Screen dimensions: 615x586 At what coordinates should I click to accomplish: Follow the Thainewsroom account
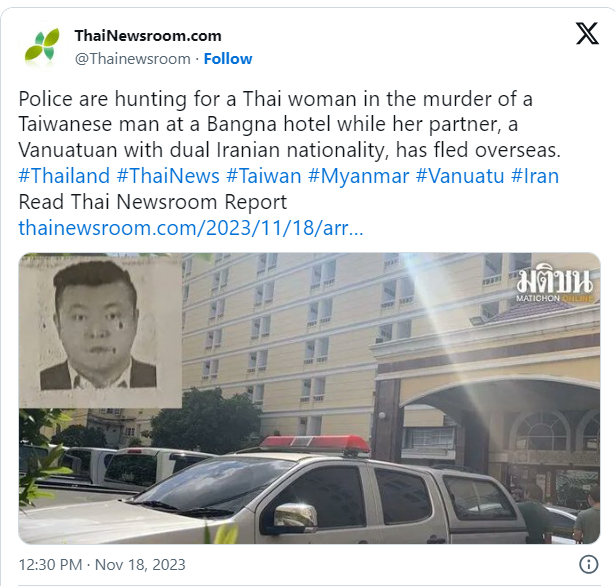[x=228, y=59]
